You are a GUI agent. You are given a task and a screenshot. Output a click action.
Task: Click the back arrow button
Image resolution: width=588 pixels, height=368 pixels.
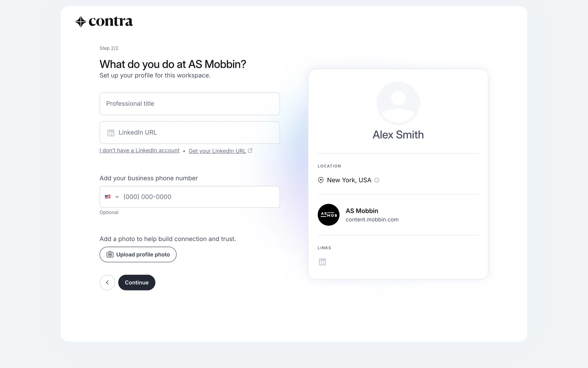tap(107, 282)
